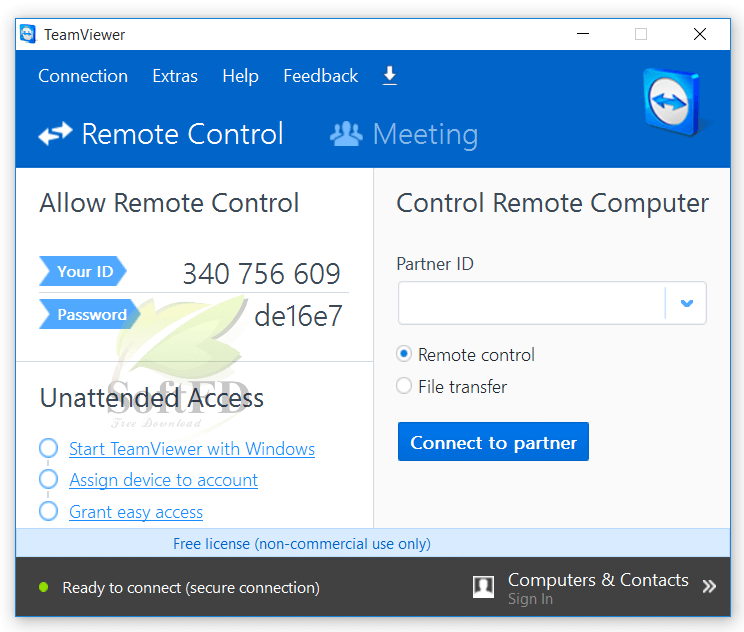
Task: Select the File transfer radio button
Action: click(x=404, y=386)
